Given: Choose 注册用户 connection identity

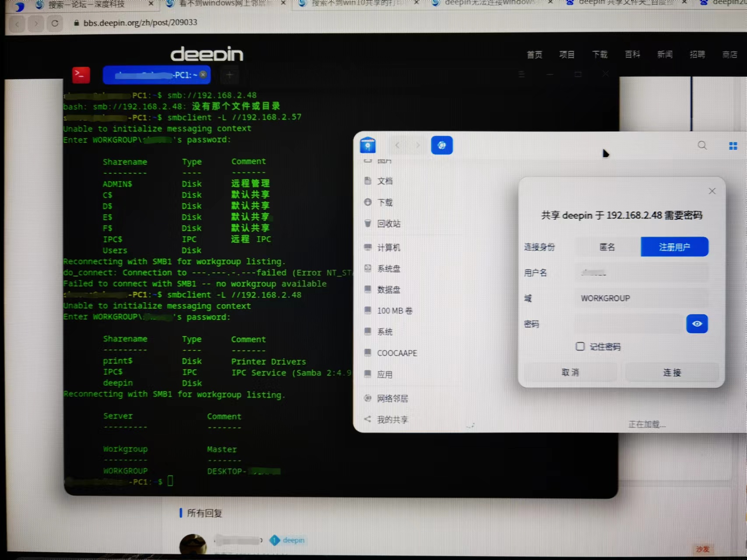Looking at the screenshot, I should pyautogui.click(x=674, y=247).
